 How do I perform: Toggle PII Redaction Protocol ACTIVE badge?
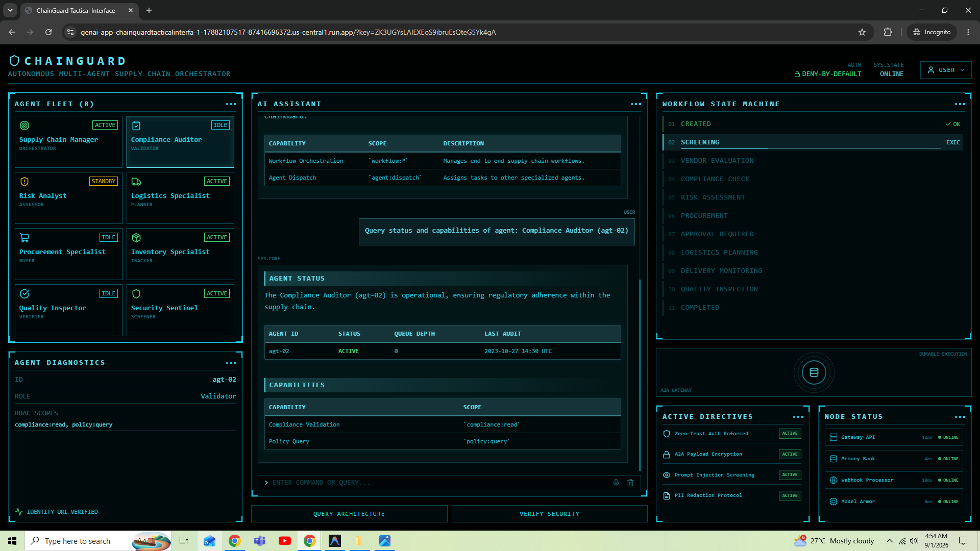coord(790,495)
